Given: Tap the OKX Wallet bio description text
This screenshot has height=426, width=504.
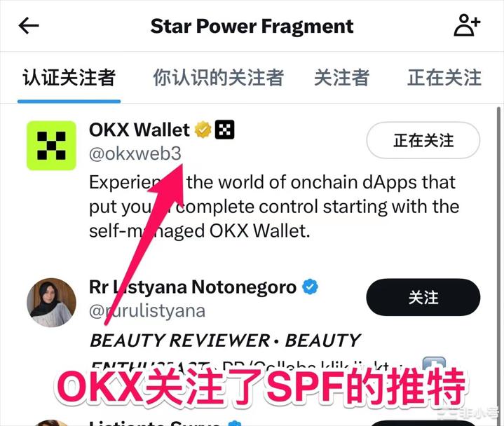Looking at the screenshot, I should tap(274, 207).
